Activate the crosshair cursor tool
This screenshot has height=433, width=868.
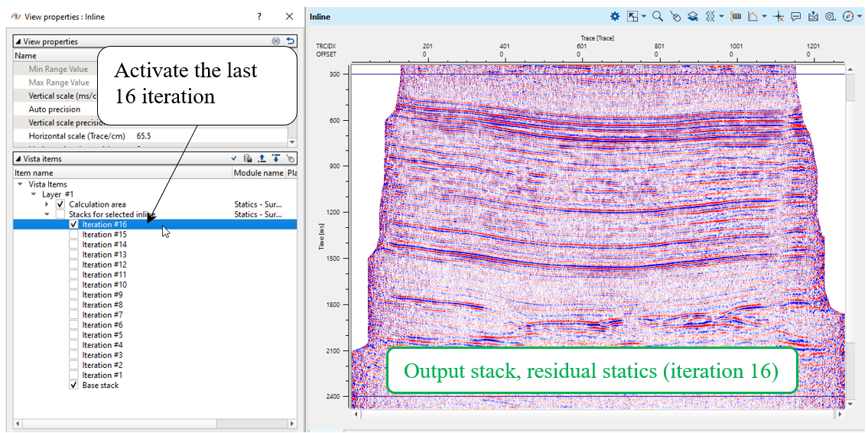pos(779,16)
